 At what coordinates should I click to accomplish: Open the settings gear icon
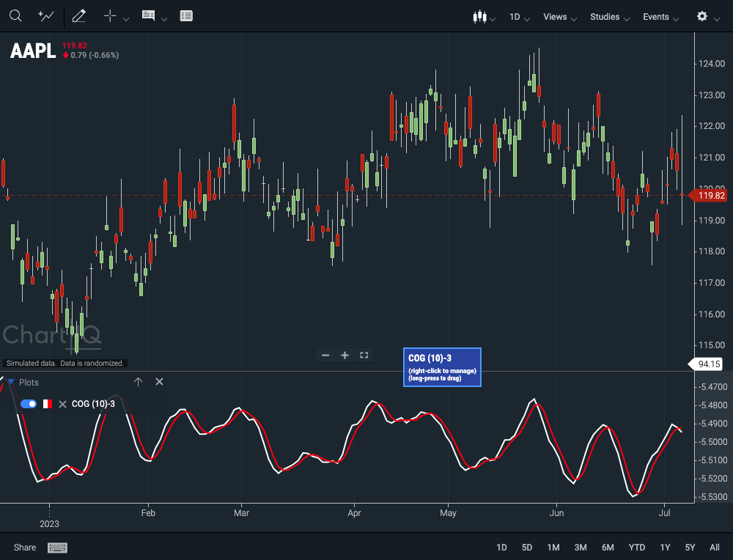coord(701,16)
